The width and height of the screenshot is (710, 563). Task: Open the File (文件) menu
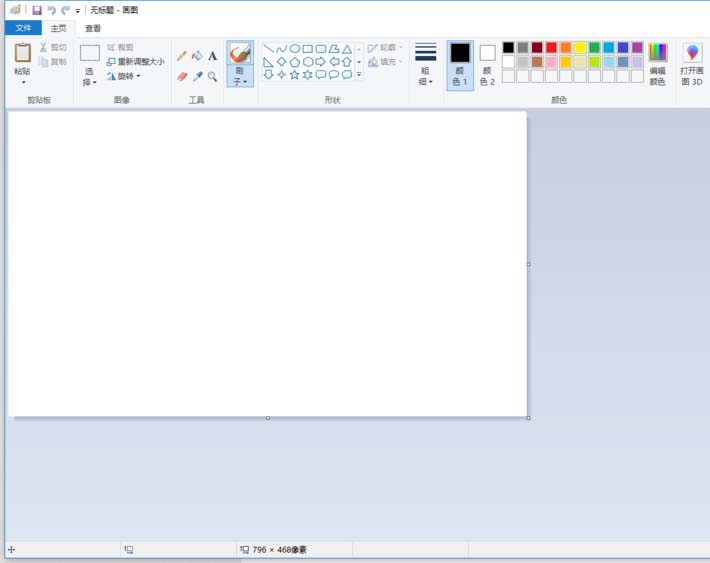pyautogui.click(x=23, y=28)
